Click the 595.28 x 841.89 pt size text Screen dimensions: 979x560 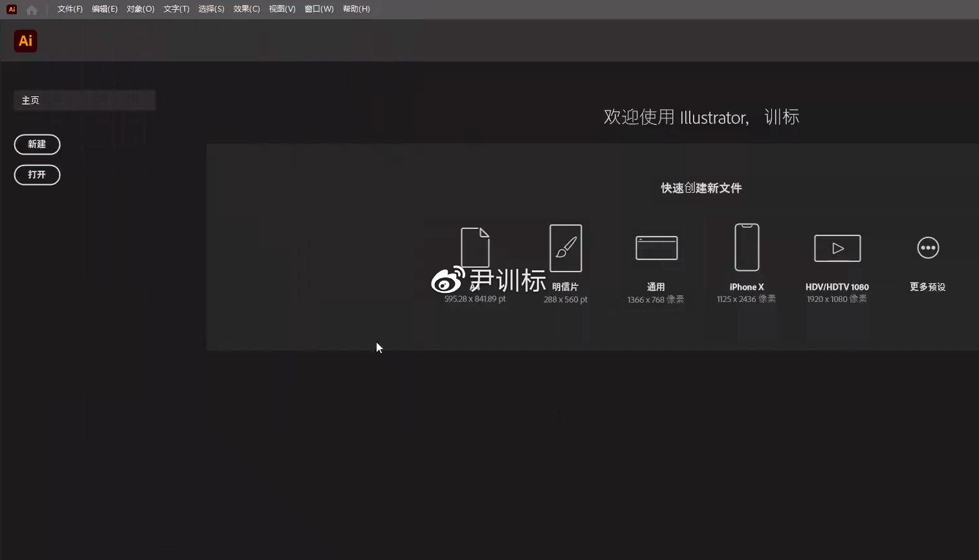(x=475, y=299)
